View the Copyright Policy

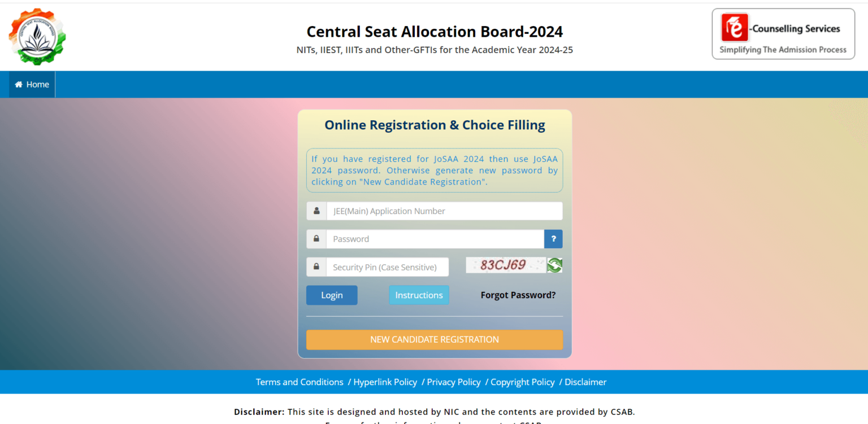click(522, 382)
